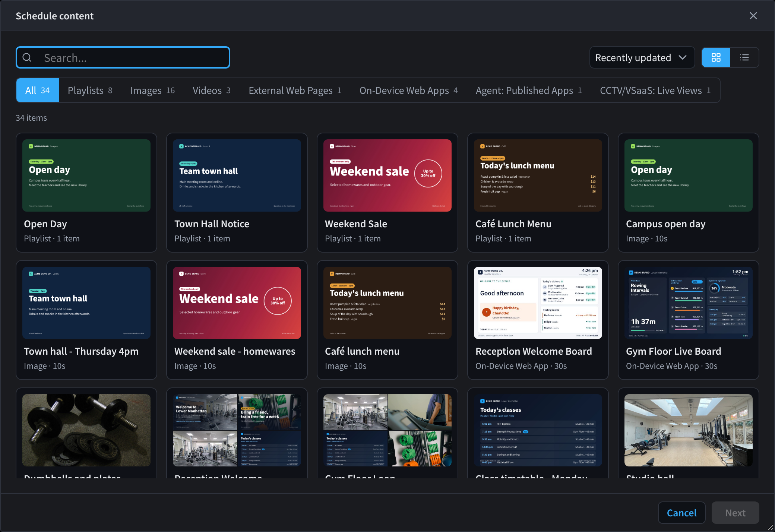This screenshot has width=775, height=532.
Task: Switch to Agent: Published Apps tab
Action: [529, 90]
